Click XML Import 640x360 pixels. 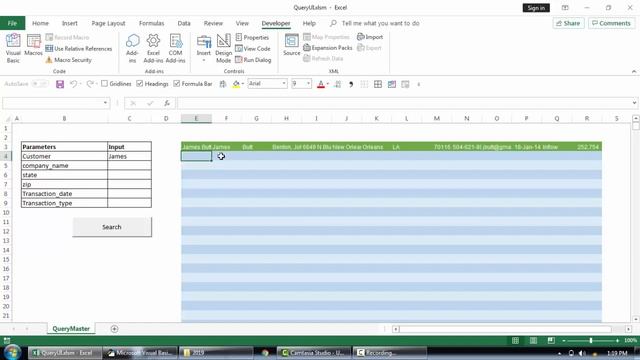click(370, 37)
